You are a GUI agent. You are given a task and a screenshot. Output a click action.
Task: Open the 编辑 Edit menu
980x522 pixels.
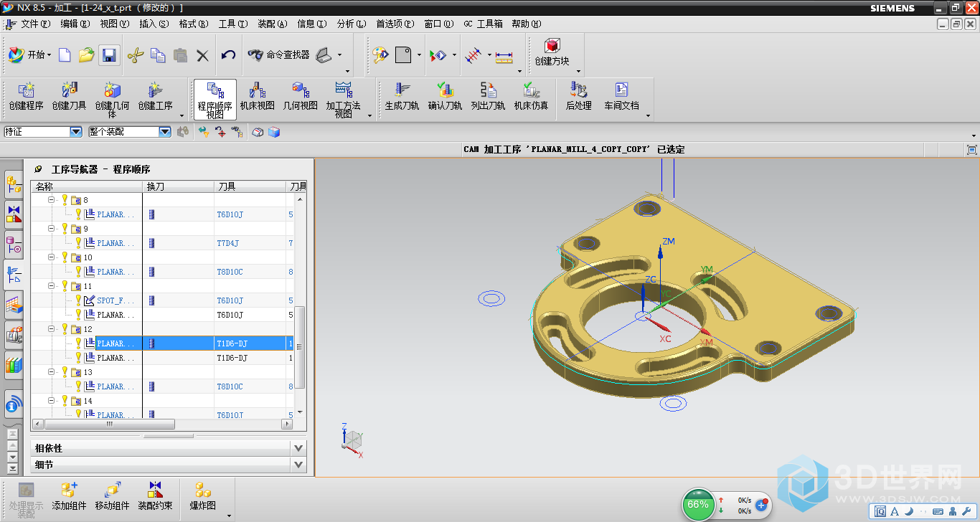[x=75, y=24]
